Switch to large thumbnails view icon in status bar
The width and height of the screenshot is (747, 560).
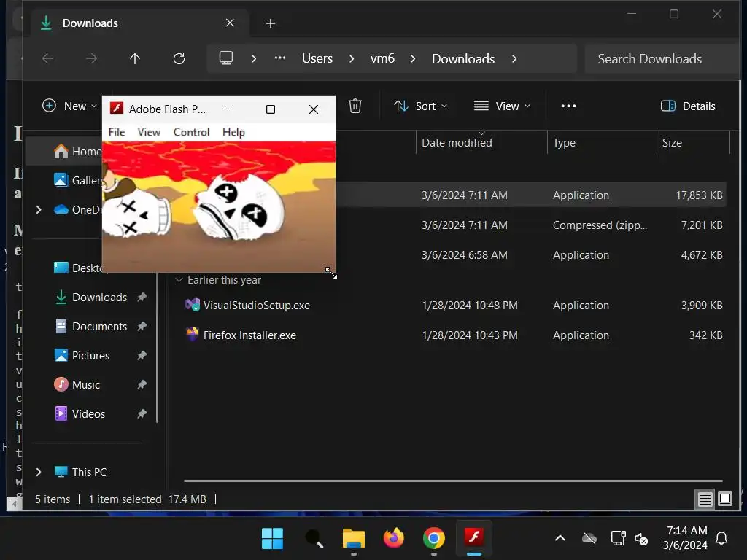(x=724, y=499)
